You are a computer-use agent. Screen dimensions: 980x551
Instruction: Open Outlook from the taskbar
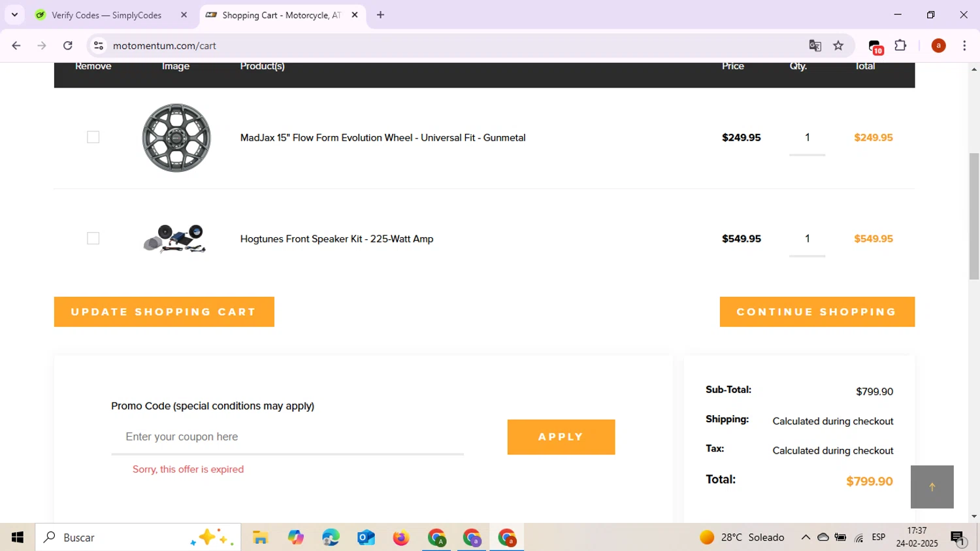click(366, 538)
